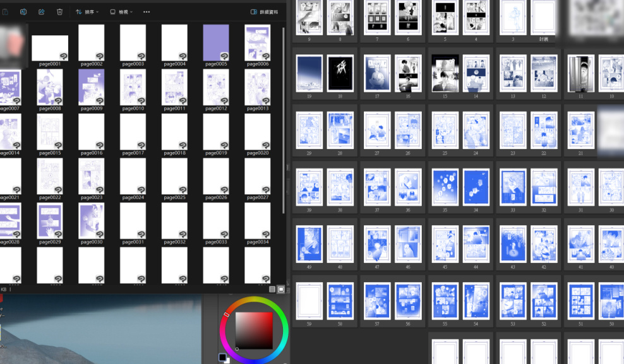Pick a shade in the color wheel's red square
The height and width of the screenshot is (364, 624).
pos(254,330)
